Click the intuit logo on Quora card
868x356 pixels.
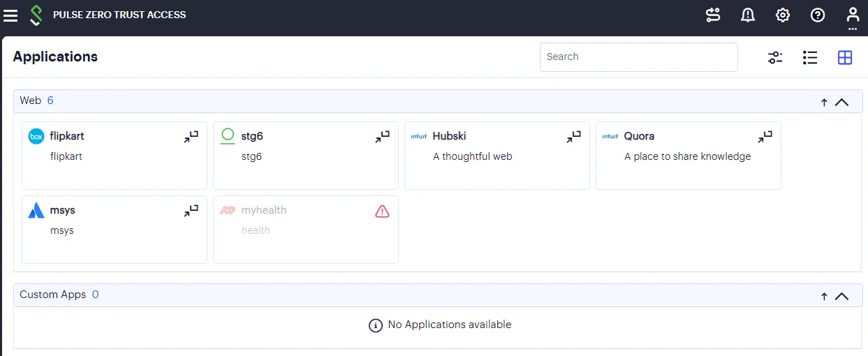610,136
